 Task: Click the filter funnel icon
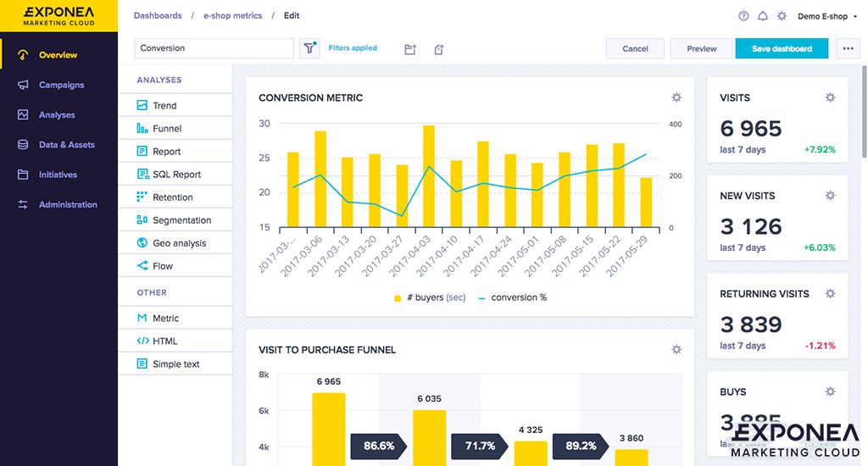point(309,48)
